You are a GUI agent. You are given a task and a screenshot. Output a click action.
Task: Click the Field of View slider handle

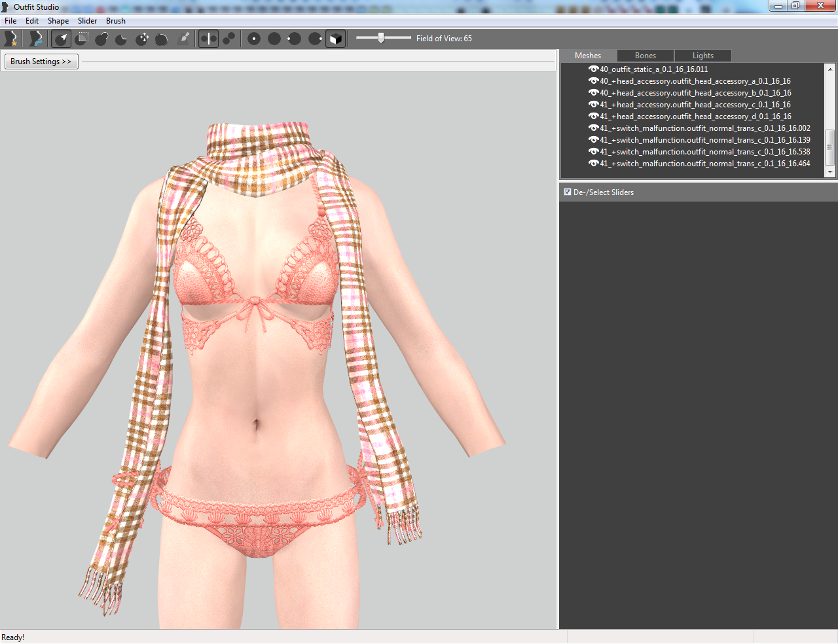click(381, 38)
